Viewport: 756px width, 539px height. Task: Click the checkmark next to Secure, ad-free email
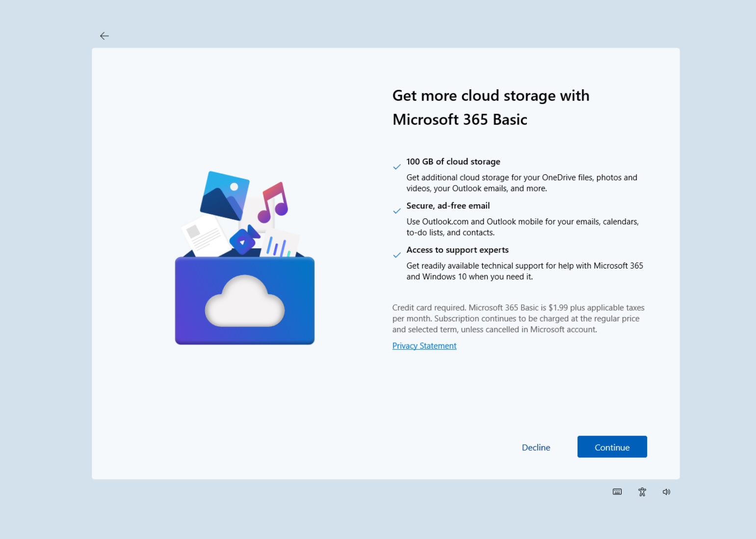(397, 211)
